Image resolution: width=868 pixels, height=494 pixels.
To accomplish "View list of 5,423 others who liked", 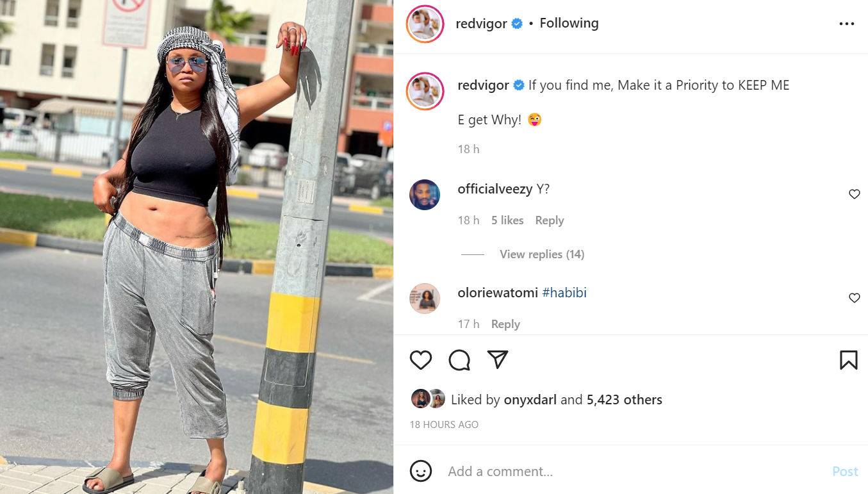I will pyautogui.click(x=625, y=400).
